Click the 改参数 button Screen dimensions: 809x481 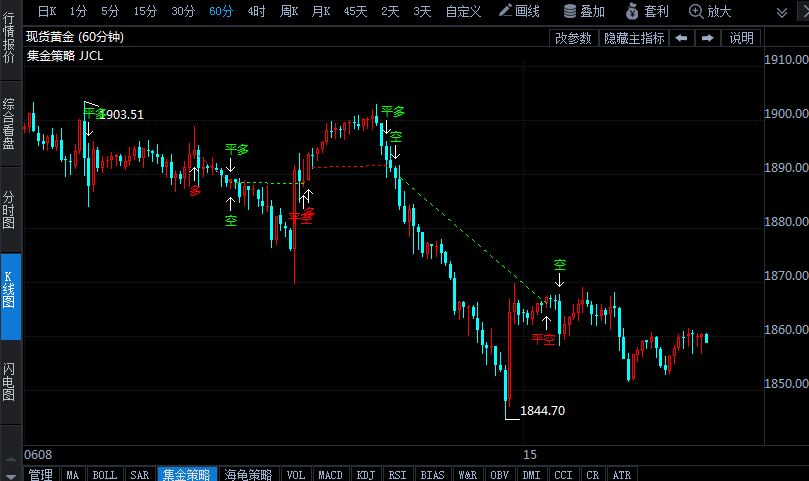tap(573, 38)
